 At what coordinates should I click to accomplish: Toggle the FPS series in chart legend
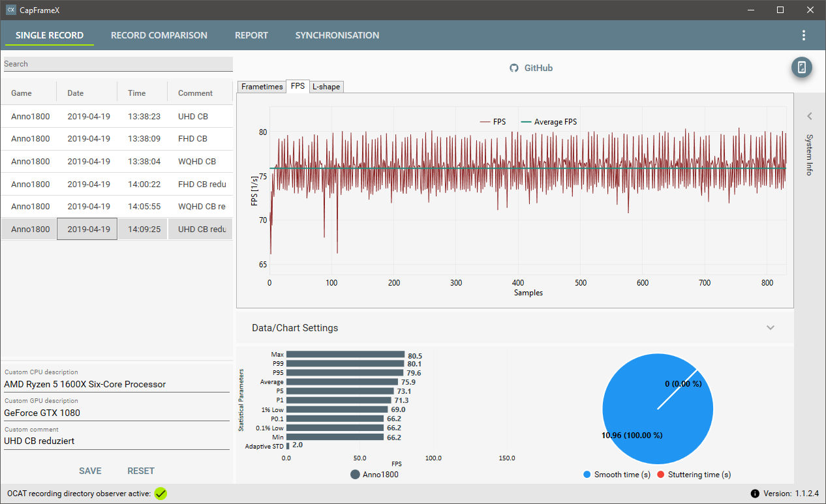coord(493,122)
